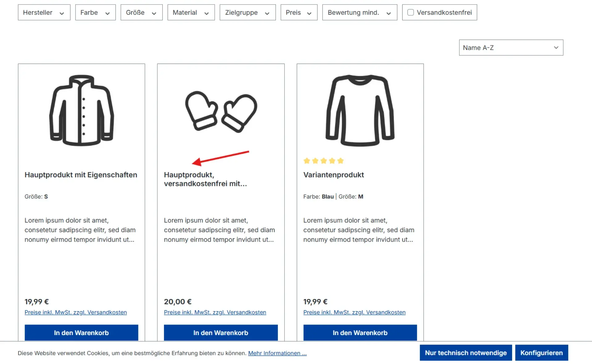Click Mehr Informationen cookie link
Screen dimensions: 592x364
click(277, 353)
